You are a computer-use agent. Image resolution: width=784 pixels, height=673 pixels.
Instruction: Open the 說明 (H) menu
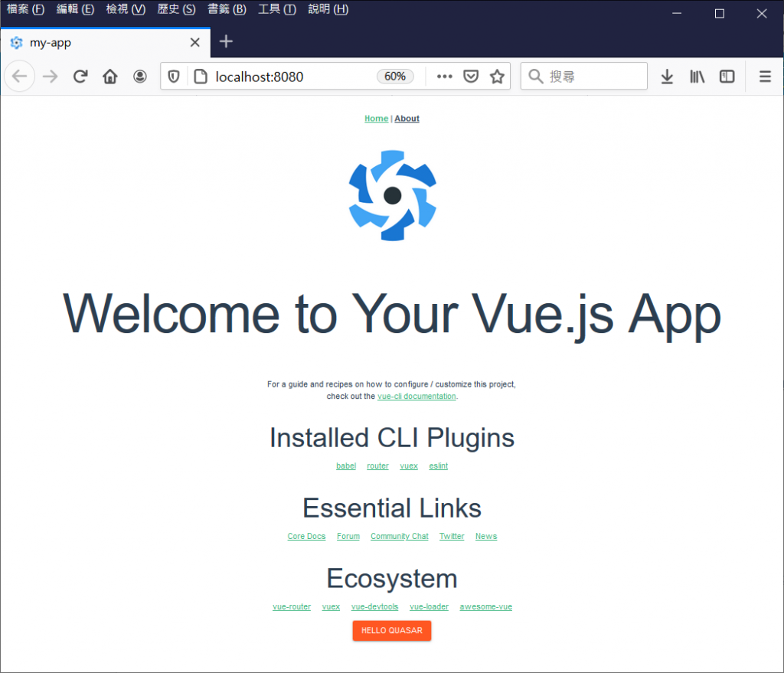(x=328, y=9)
